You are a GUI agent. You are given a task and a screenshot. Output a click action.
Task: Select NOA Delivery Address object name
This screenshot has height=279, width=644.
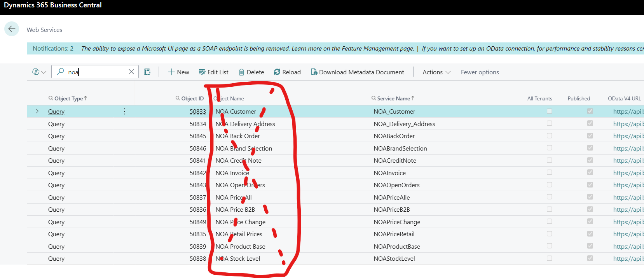point(245,124)
